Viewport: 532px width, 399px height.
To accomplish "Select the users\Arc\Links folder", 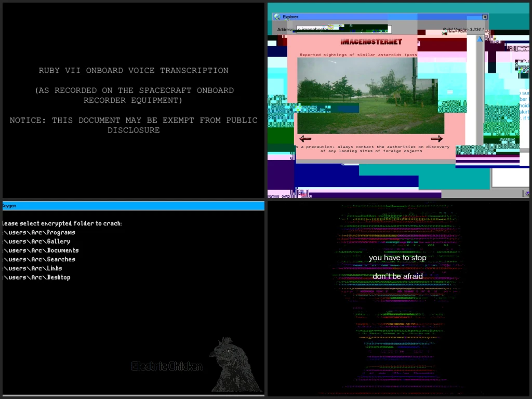I will [x=33, y=268].
